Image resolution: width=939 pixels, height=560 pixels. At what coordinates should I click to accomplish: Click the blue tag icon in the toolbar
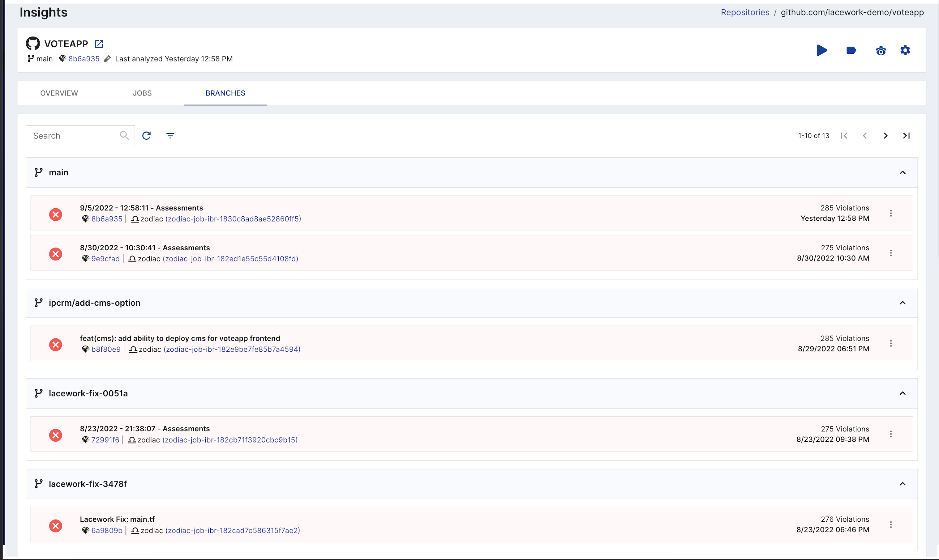click(851, 50)
